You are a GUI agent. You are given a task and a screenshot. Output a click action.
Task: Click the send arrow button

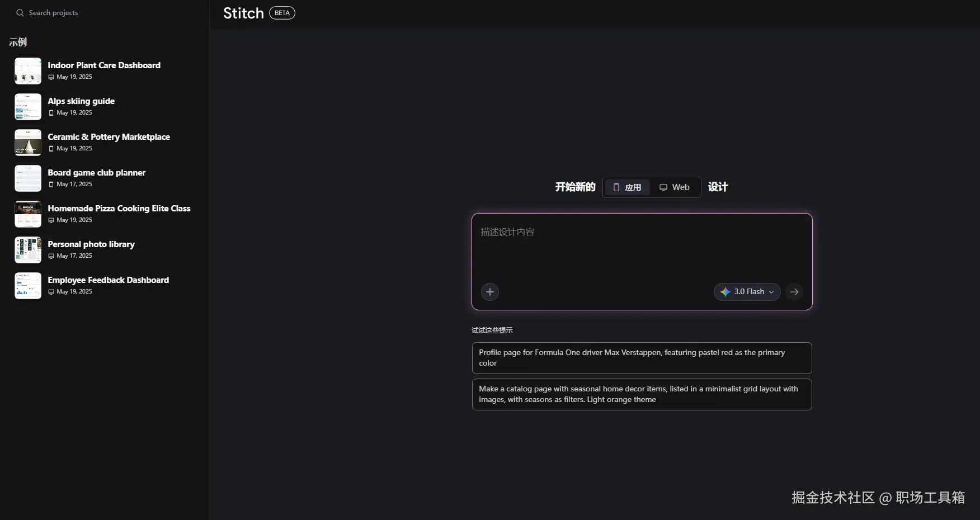pyautogui.click(x=794, y=292)
